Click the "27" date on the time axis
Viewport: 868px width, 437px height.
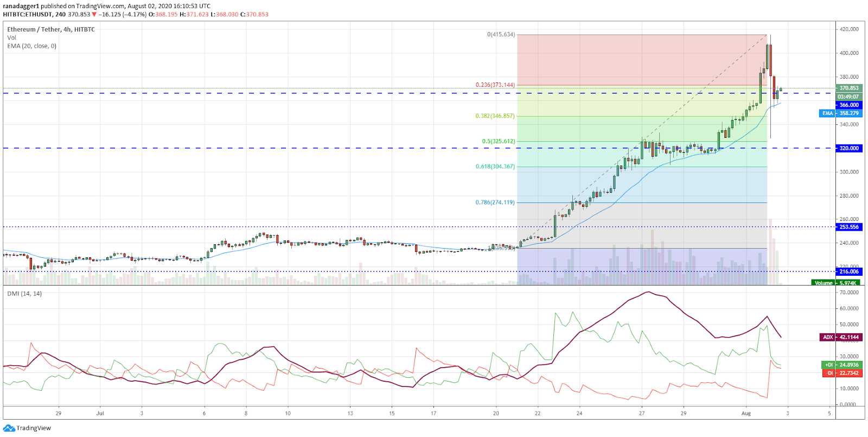(642, 413)
